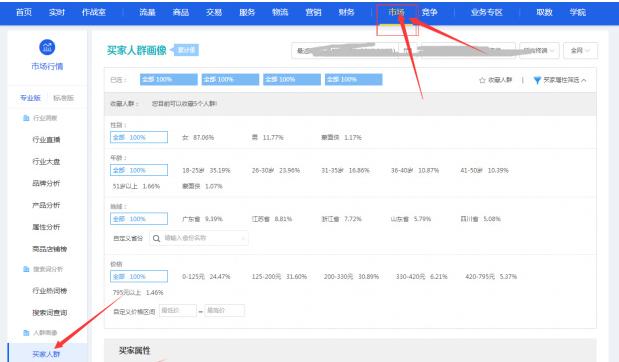Choose region 浙江省 7.72%
The width and height of the screenshot is (619, 362).
[x=341, y=219]
